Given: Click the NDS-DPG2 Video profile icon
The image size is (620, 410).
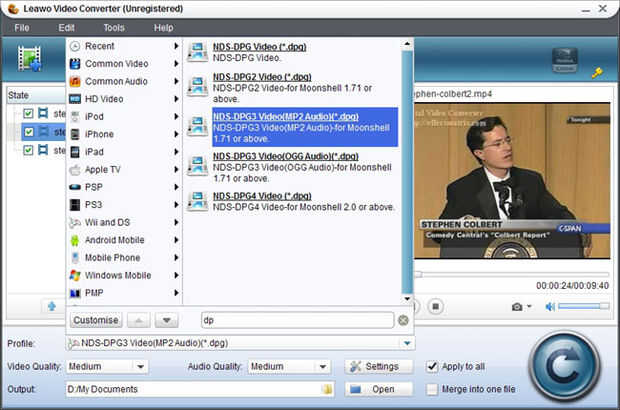Looking at the screenshot, I should click(197, 87).
